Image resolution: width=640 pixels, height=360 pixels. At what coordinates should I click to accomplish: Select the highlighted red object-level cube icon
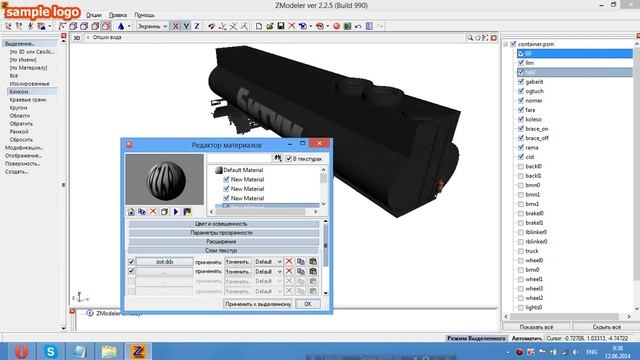click(106, 26)
